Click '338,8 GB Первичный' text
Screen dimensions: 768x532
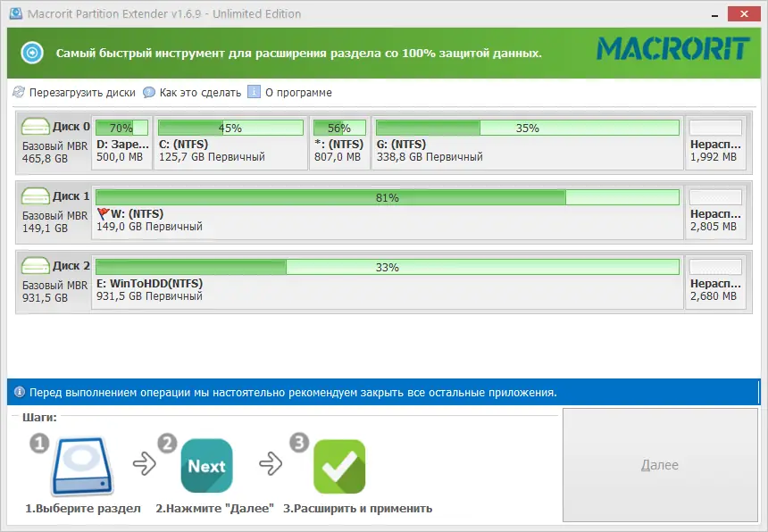point(430,157)
